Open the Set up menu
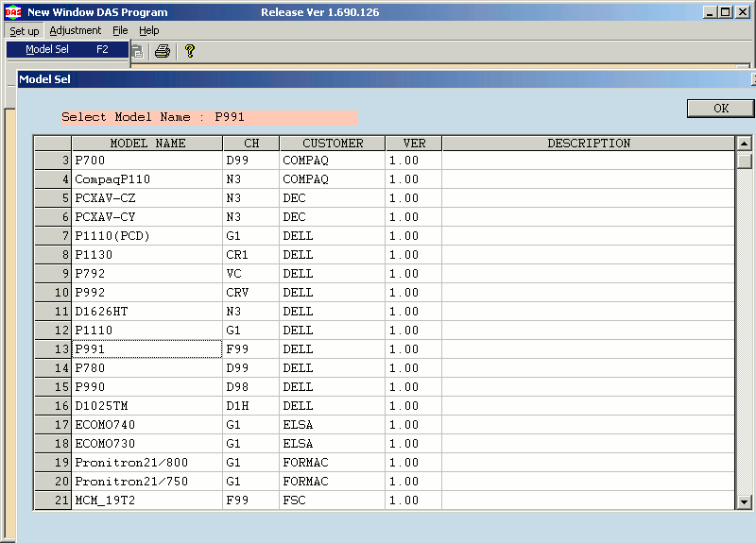 [25, 31]
